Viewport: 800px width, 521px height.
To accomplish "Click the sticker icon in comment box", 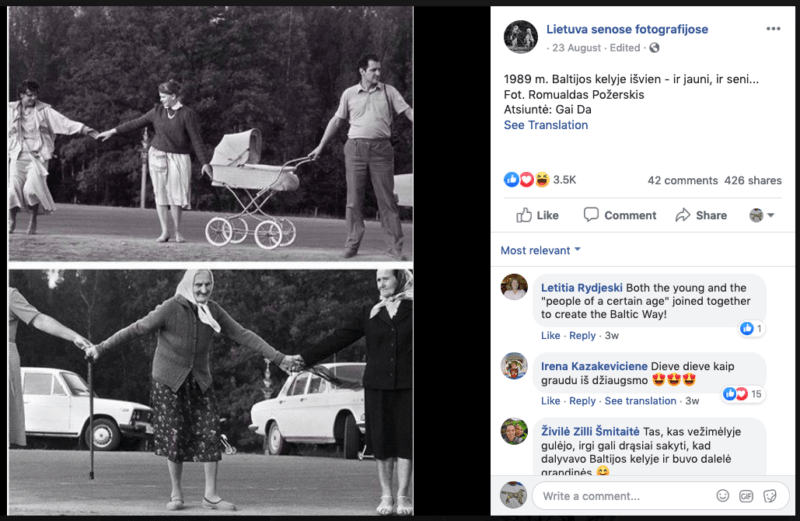I will pyautogui.click(x=770, y=496).
